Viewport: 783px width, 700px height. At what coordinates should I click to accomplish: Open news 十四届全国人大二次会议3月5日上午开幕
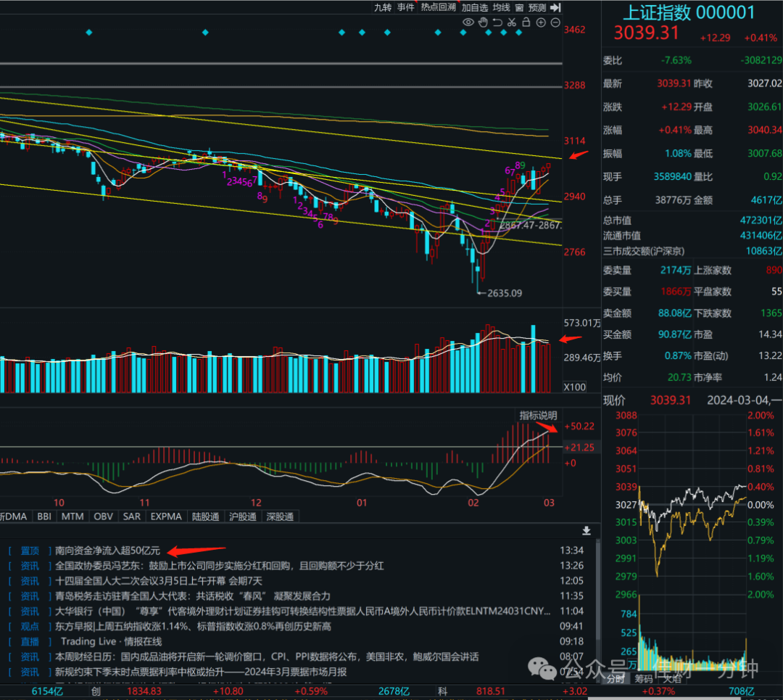point(158,580)
